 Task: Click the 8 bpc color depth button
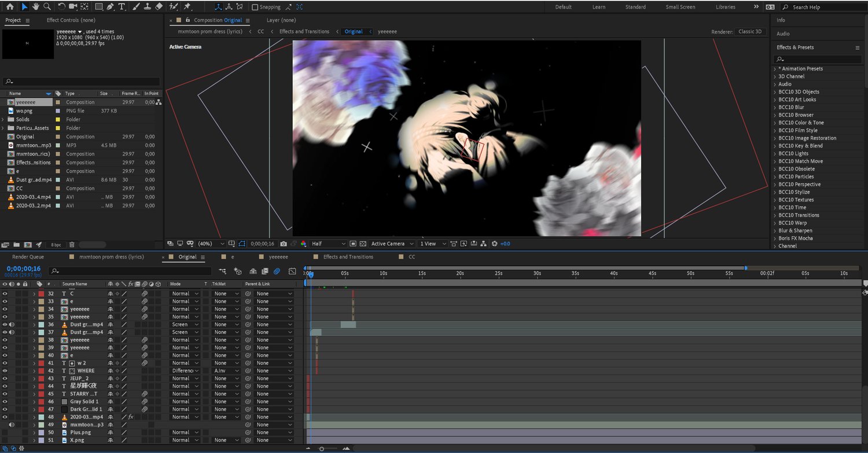pos(56,245)
